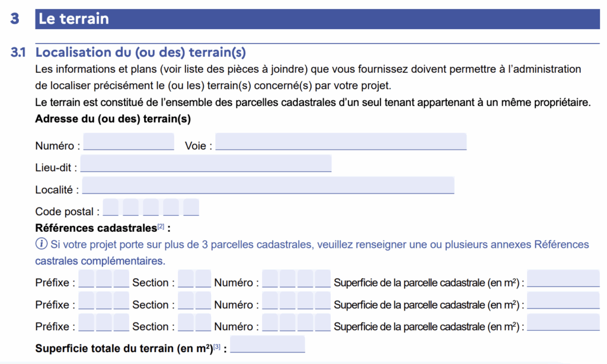Click first Numéro box in first parcel row
The width and height of the screenshot is (607, 364).
point(270,279)
